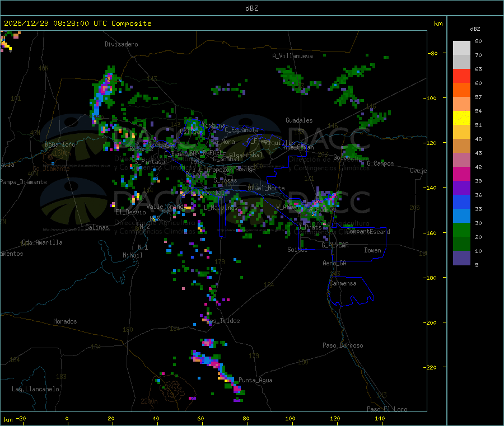504x426 pixels.
Task: Click the Guadales map label
Action: tap(299, 120)
